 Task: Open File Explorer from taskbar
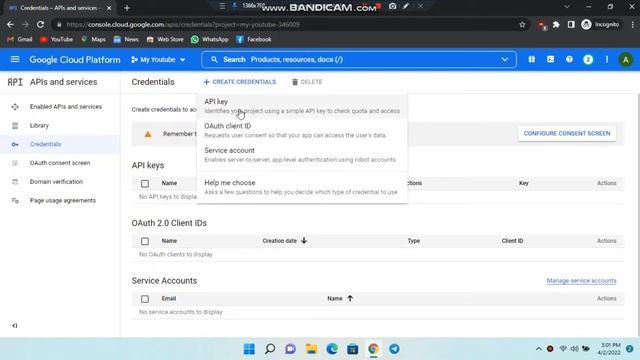[x=311, y=349]
